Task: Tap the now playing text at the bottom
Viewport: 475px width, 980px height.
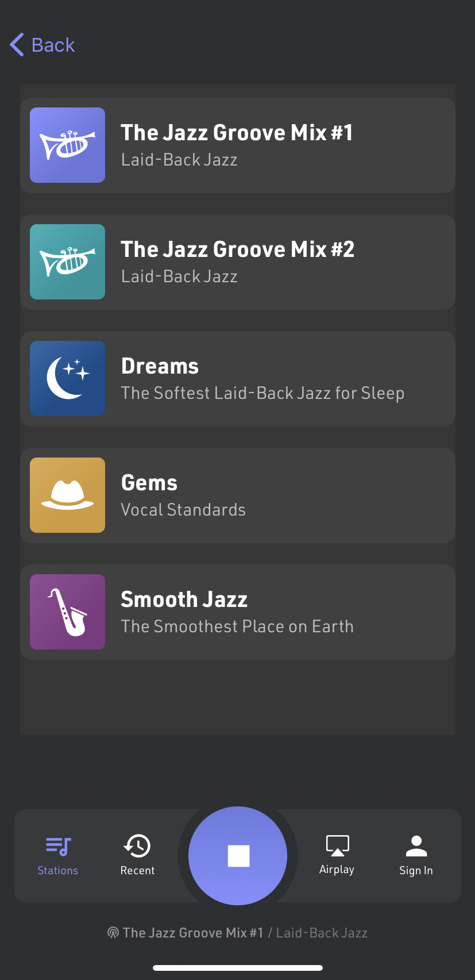Action: [x=238, y=933]
